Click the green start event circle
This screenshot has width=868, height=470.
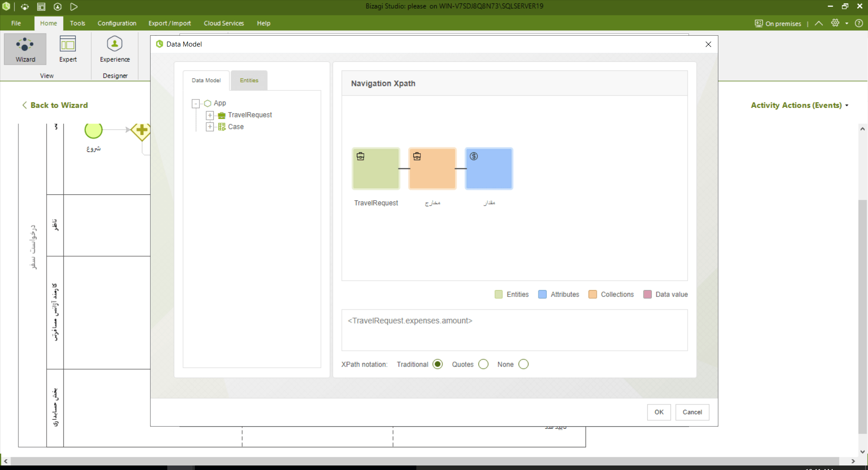tap(94, 131)
